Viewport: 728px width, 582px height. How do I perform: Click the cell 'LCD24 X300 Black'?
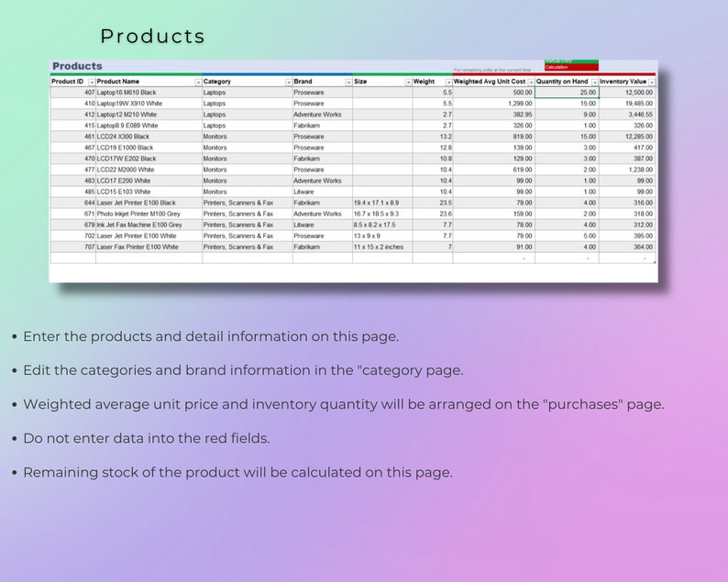[x=149, y=137]
